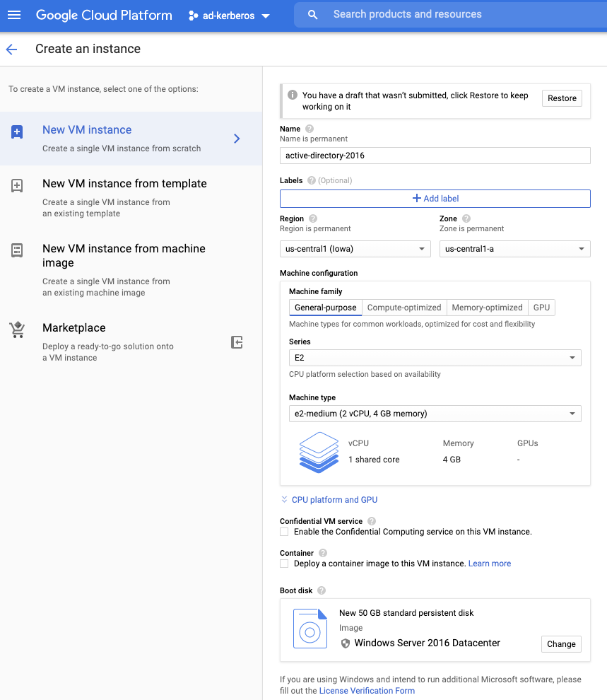Click 'New 50 GB standard persistent disk' text
This screenshot has width=607, height=700.
pos(406,614)
